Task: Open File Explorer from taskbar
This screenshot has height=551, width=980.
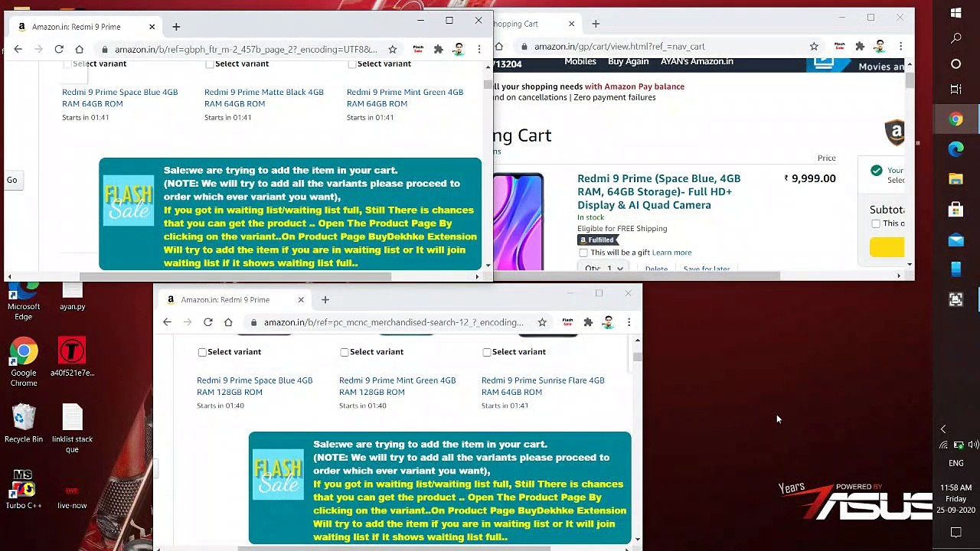Action: (955, 178)
